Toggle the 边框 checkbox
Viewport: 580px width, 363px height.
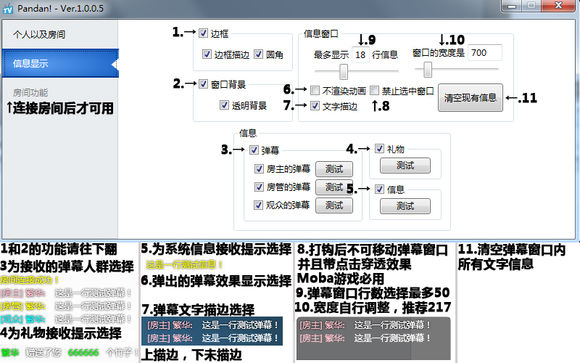(203, 33)
